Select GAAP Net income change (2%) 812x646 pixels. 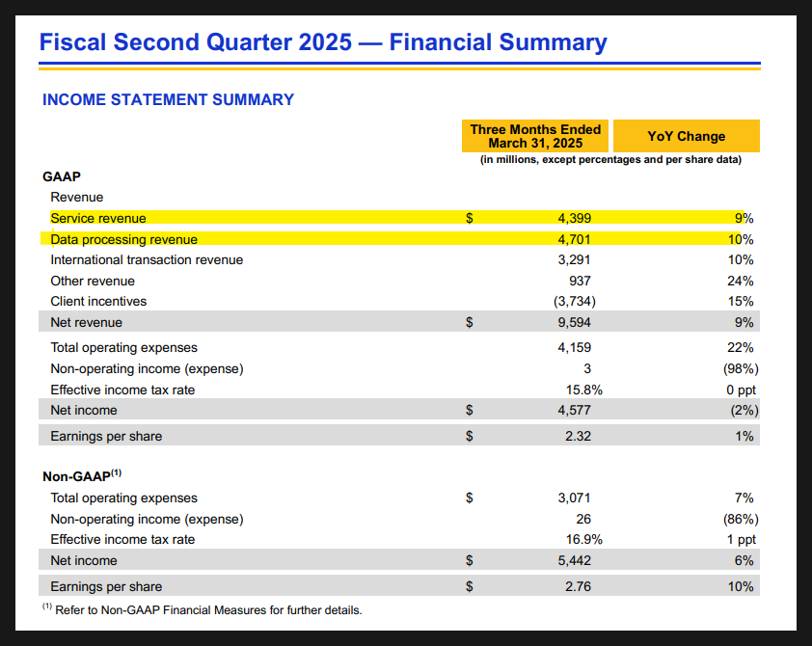click(744, 411)
